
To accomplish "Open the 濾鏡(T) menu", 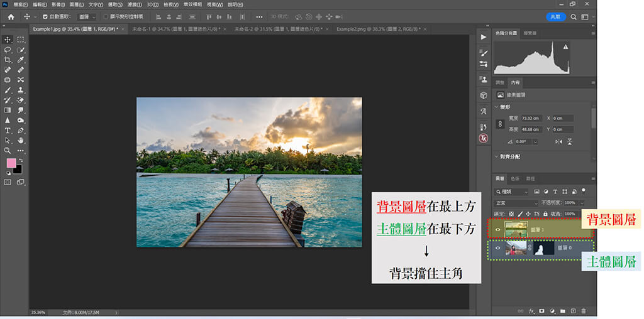I will click(134, 4).
